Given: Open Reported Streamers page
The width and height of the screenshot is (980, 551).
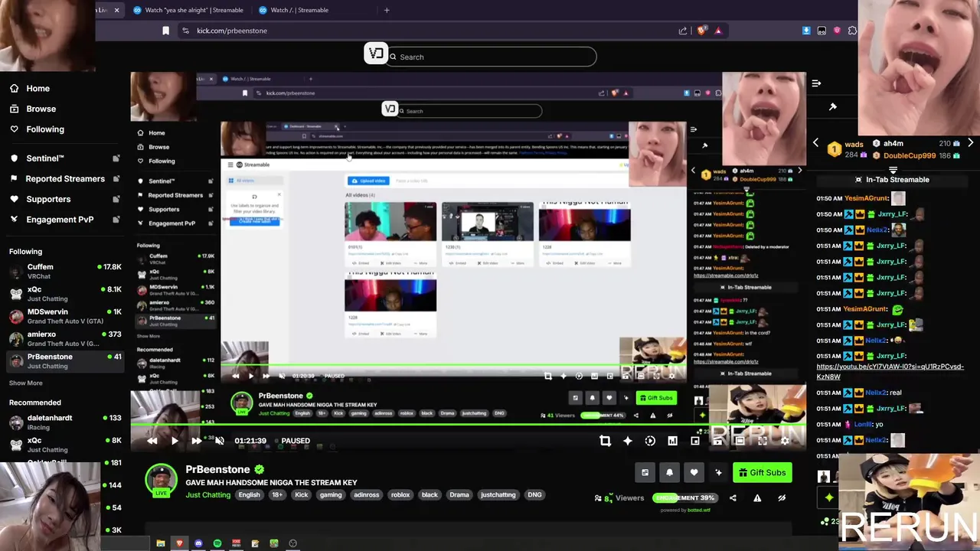Looking at the screenshot, I should (65, 178).
